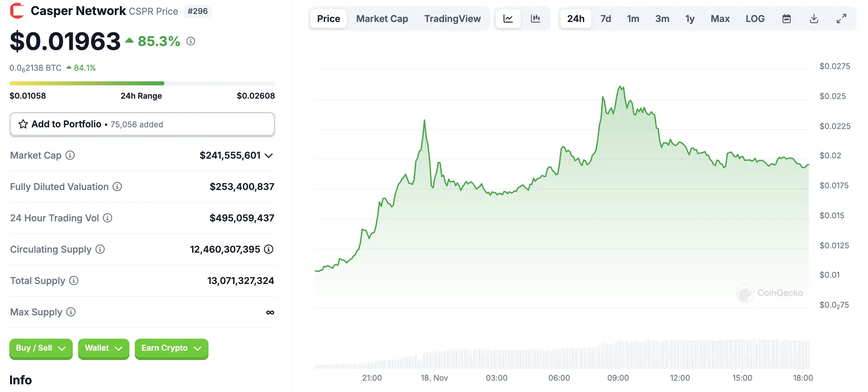The width and height of the screenshot is (868, 392).
Task: Click the 24h Range progress bar
Action: pos(142,83)
